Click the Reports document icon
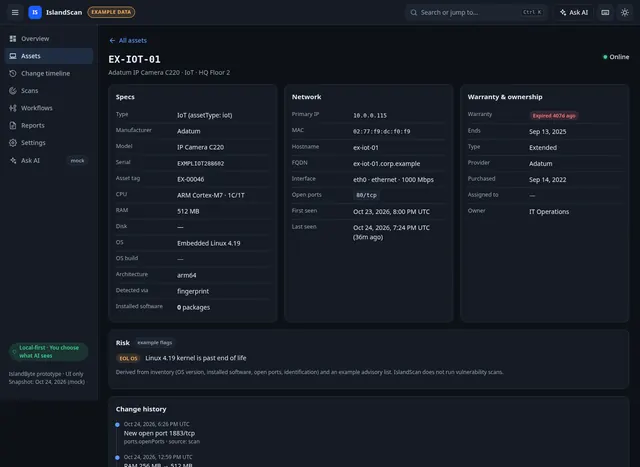 pyautogui.click(x=13, y=125)
